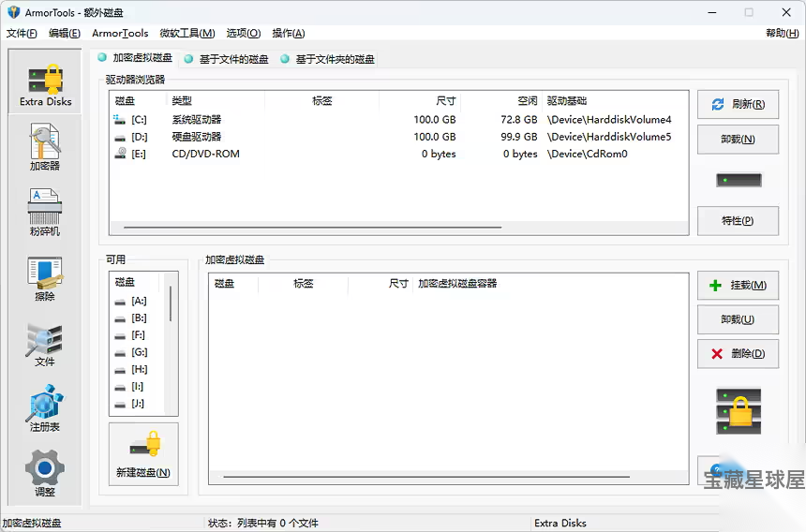Click the 硬盘驱动器 type cell

point(197,137)
